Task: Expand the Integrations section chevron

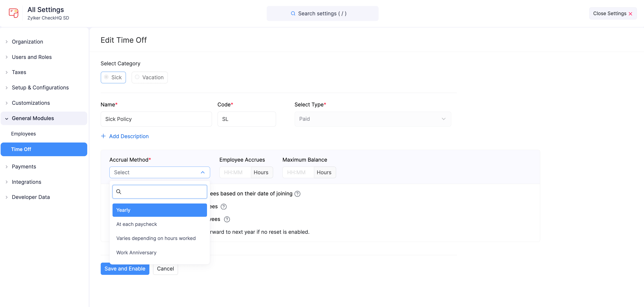Action: pos(7,182)
